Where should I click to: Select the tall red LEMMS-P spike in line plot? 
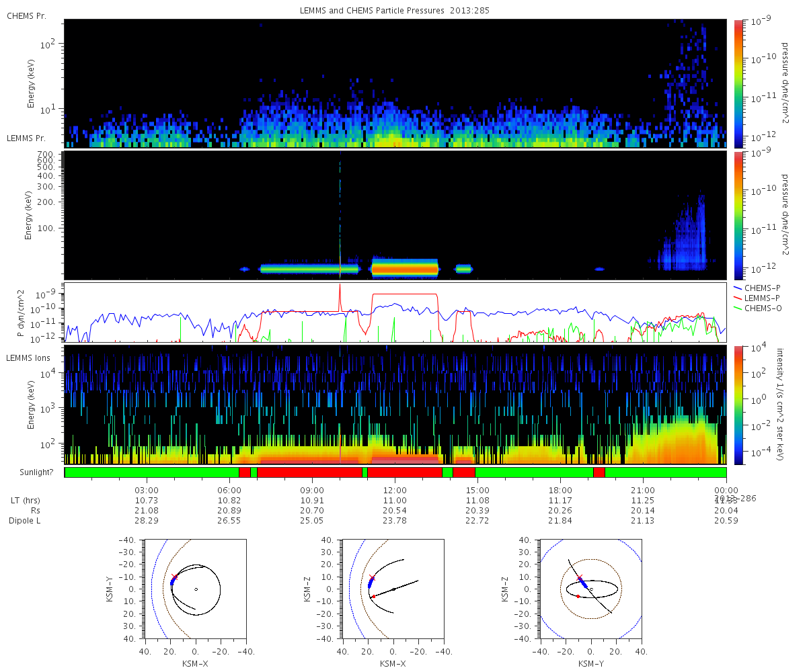(340, 296)
